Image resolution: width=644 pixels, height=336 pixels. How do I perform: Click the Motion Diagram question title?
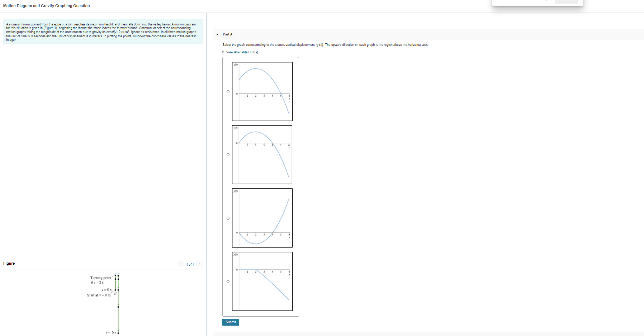(x=46, y=6)
